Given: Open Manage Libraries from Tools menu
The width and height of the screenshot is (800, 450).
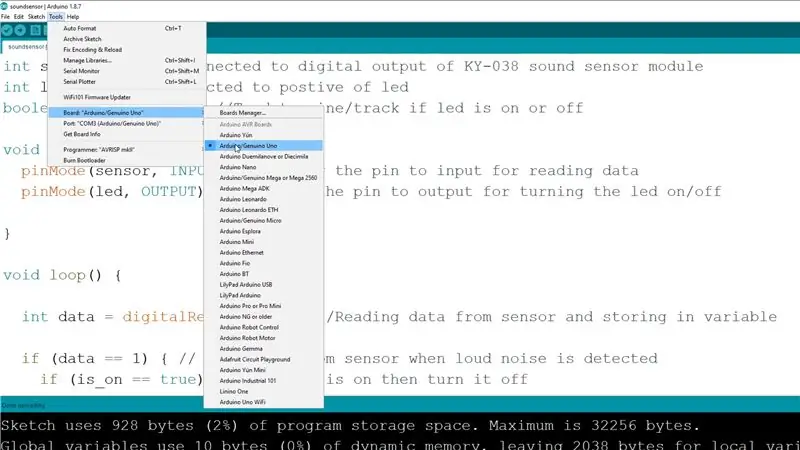Looking at the screenshot, I should click(x=127, y=61).
